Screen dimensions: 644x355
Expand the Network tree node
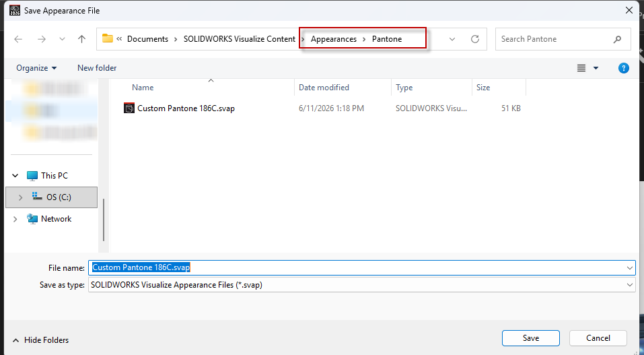click(x=15, y=219)
